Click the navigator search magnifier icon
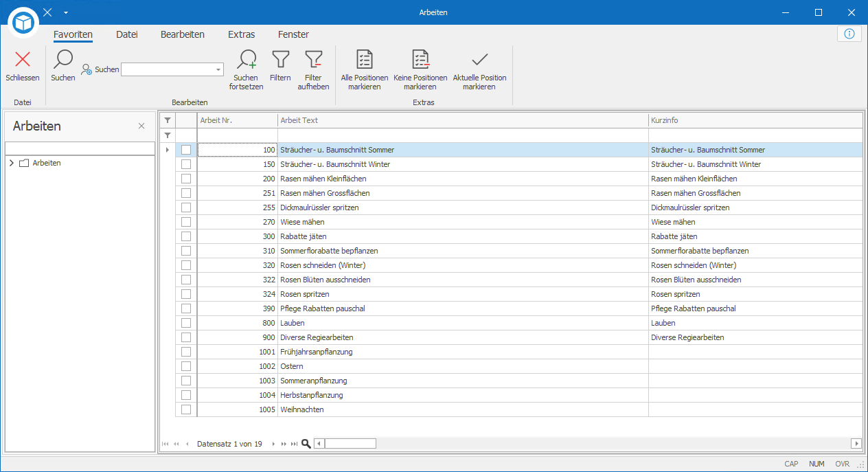Viewport: 868px width, 472px height. tap(306, 444)
